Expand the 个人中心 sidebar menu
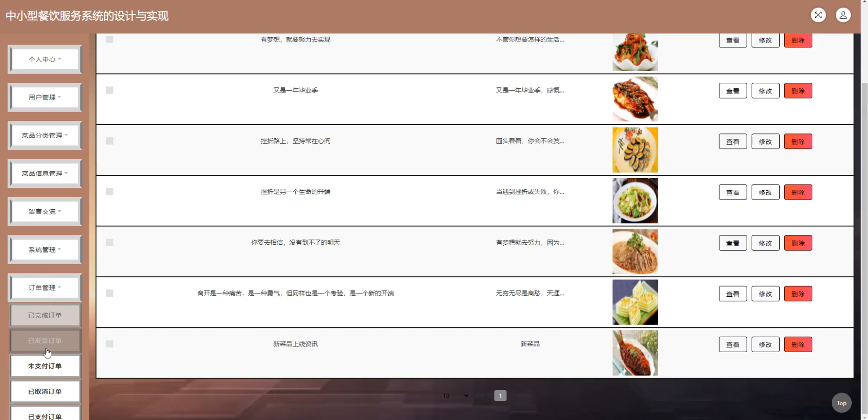The height and width of the screenshot is (420, 868). point(45,60)
